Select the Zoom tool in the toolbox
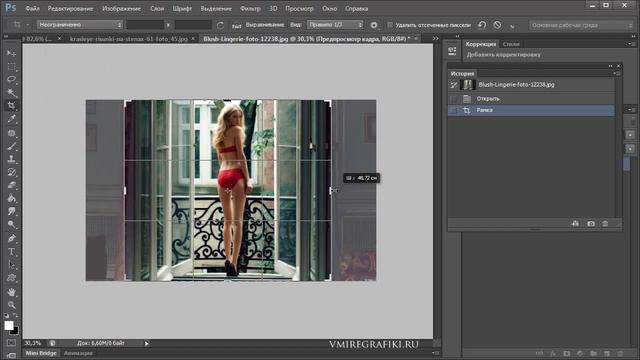Screen dimensions: 640x360 tap(11, 305)
